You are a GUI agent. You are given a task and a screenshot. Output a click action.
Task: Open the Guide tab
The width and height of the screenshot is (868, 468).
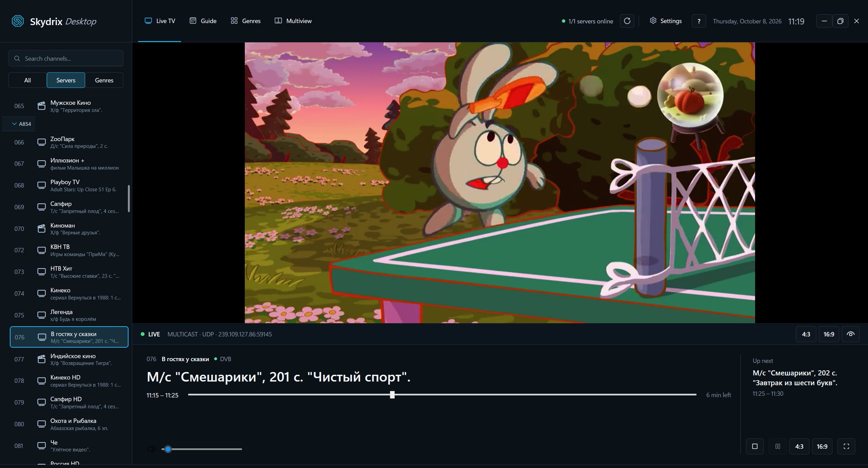point(203,21)
